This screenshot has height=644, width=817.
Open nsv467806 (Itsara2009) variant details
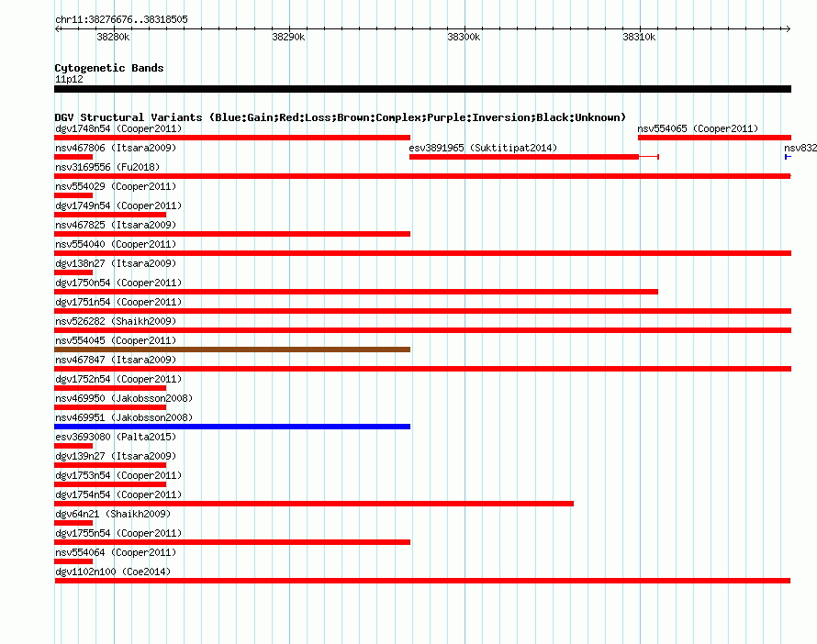click(116, 148)
